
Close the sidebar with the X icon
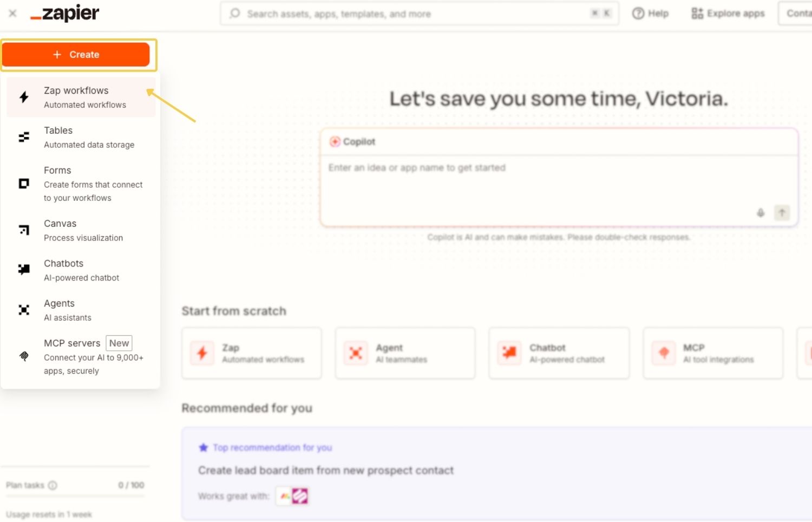(x=13, y=14)
